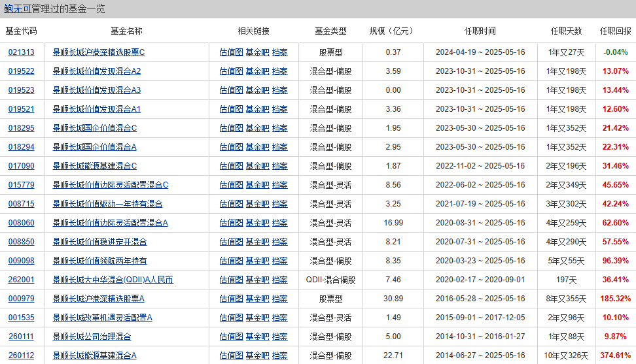This screenshot has width=636, height=364.
Task: Open fund 景顺长城价值领航两年持有
Action: 99,261
